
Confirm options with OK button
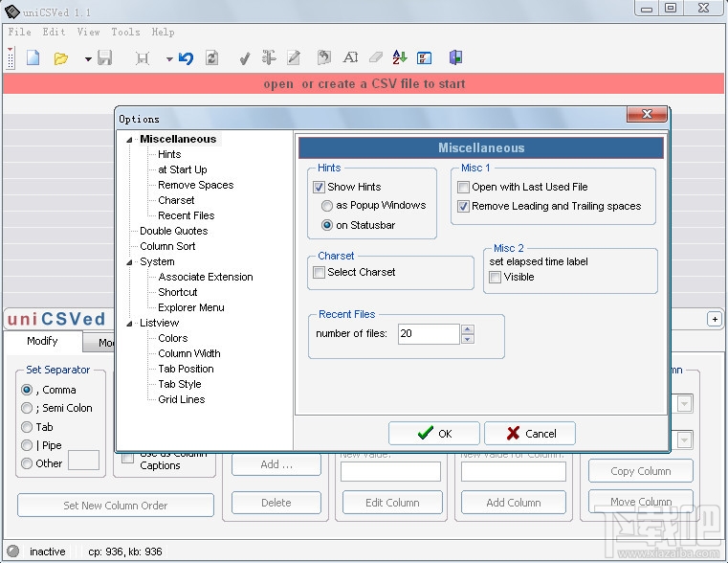point(433,434)
